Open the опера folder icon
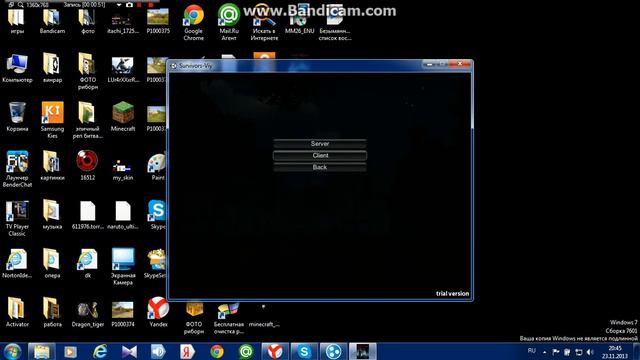 pyautogui.click(x=52, y=264)
